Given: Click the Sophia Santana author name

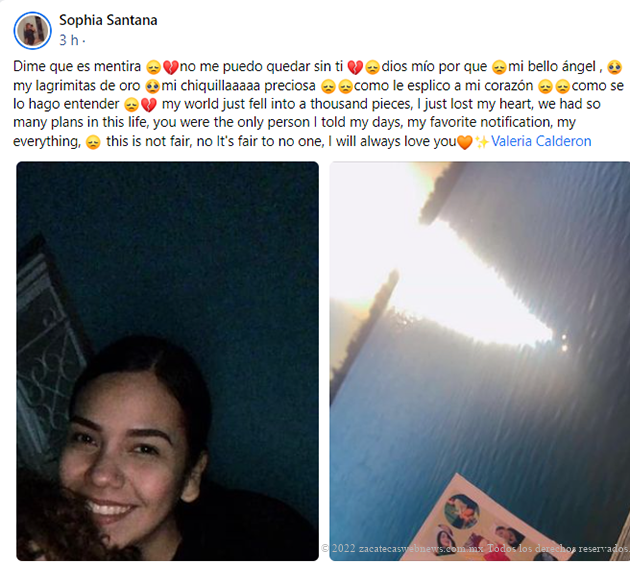Looking at the screenshot, I should [x=108, y=20].
